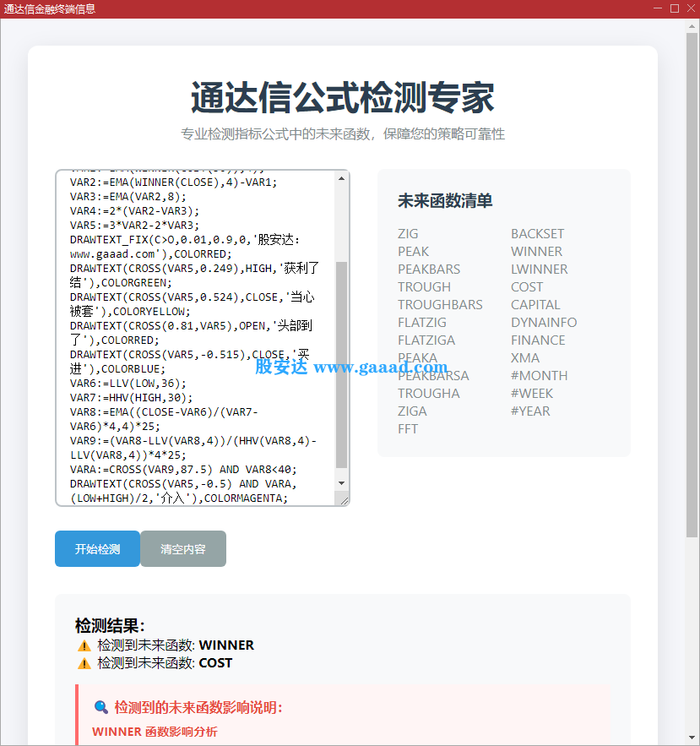Click TROUGHA in the function list
Screen dimensions: 700x746
(x=429, y=394)
